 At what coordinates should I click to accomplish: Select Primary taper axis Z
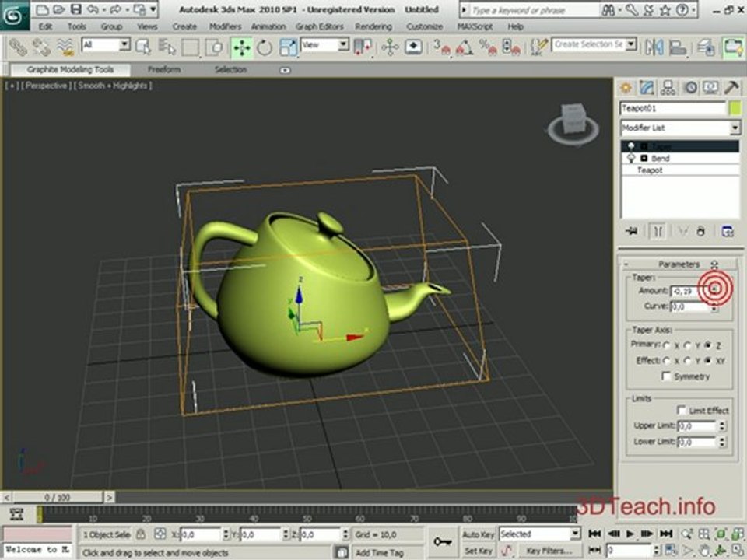pos(708,345)
